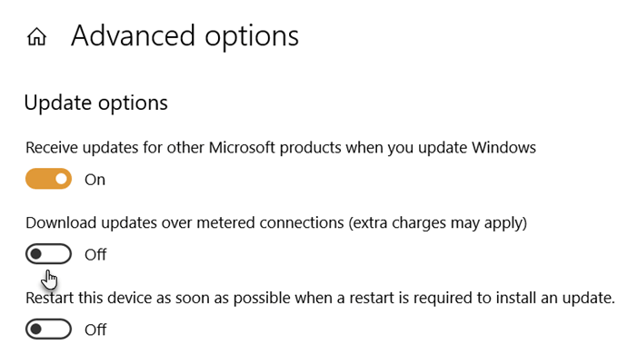Click the word "options" in the Update options heading

(x=134, y=103)
